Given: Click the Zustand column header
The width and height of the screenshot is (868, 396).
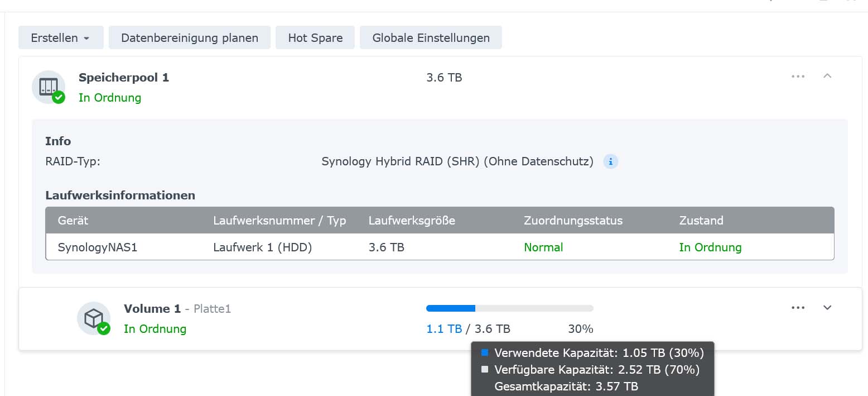Looking at the screenshot, I should coord(701,221).
